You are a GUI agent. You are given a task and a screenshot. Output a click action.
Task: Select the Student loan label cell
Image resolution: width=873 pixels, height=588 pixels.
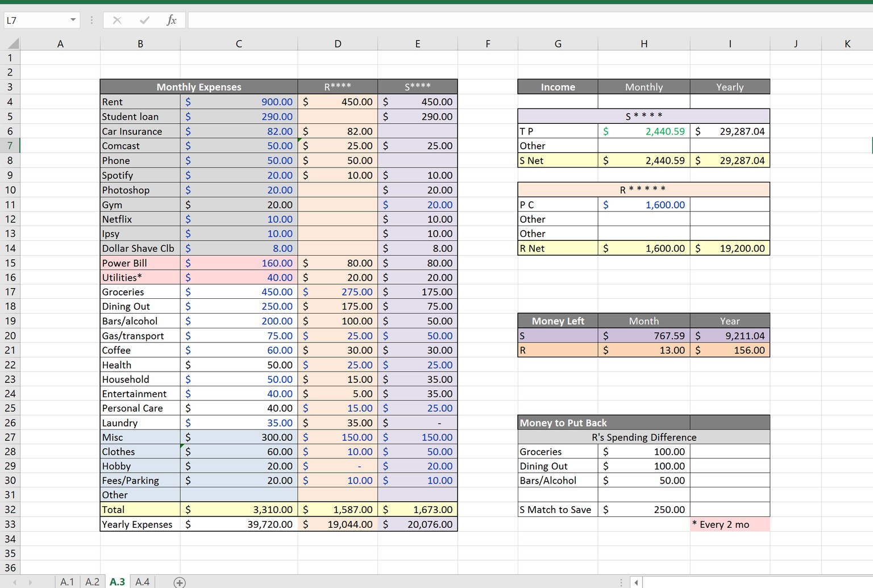(140, 116)
